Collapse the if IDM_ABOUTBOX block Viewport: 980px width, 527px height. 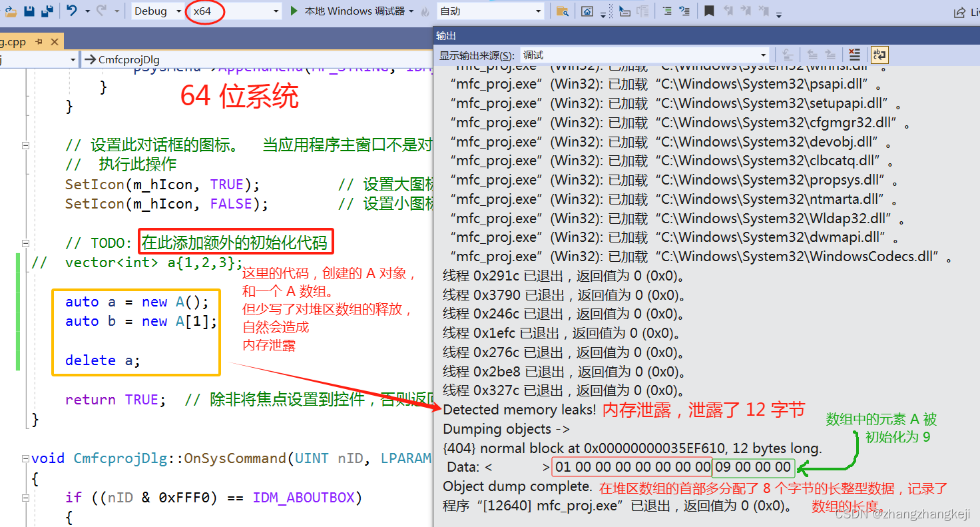(x=26, y=498)
